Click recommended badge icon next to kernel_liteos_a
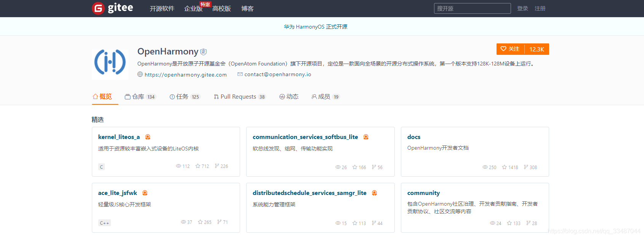Viewport: 644px width, 238px height. pyautogui.click(x=148, y=137)
